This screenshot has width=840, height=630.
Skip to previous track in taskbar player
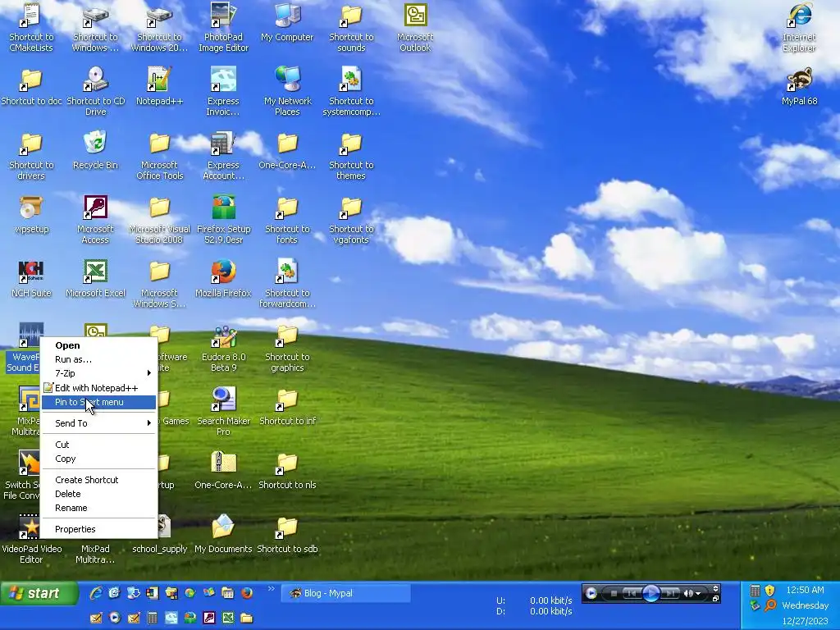coord(631,593)
